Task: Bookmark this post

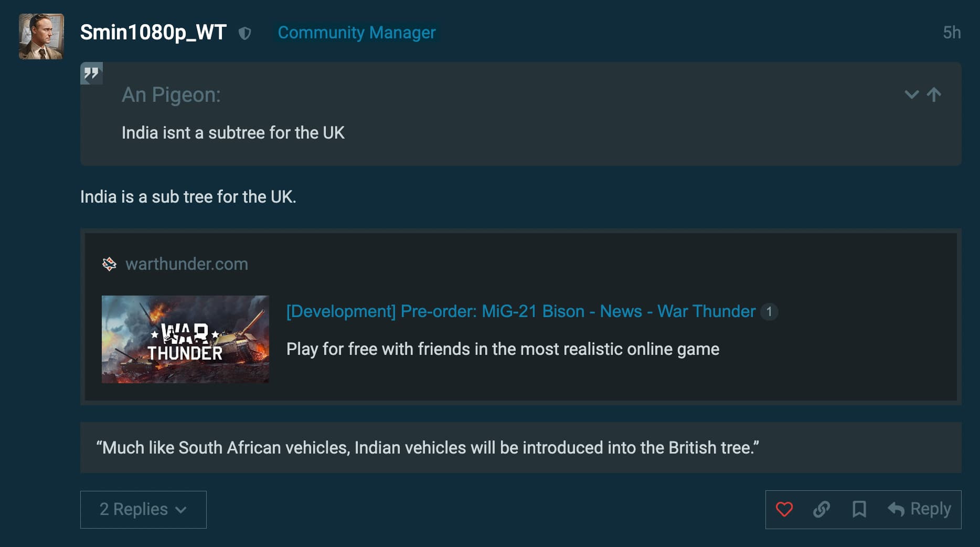Action: [859, 509]
